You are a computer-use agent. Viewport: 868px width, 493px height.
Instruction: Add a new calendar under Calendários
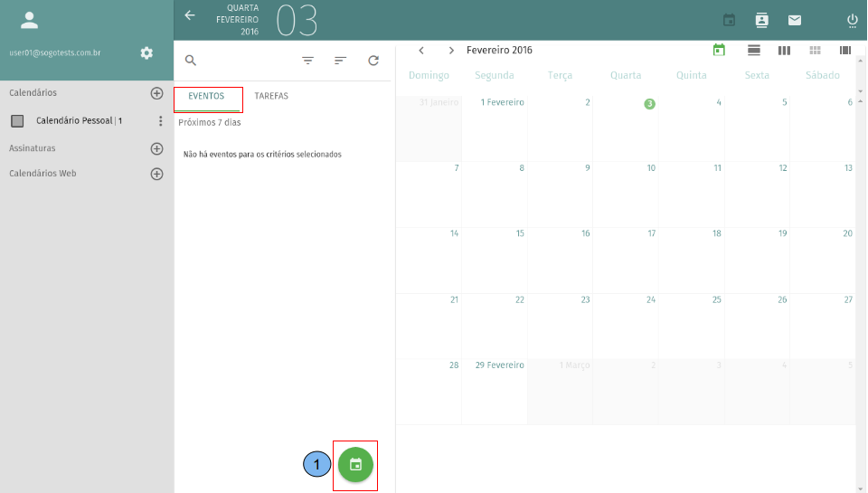[x=156, y=93]
